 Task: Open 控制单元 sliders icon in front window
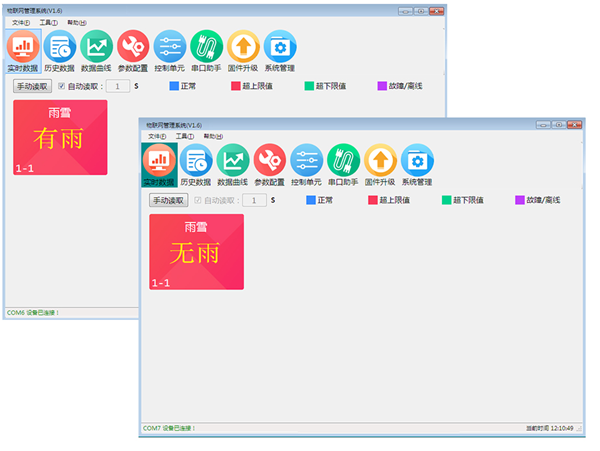(307, 162)
